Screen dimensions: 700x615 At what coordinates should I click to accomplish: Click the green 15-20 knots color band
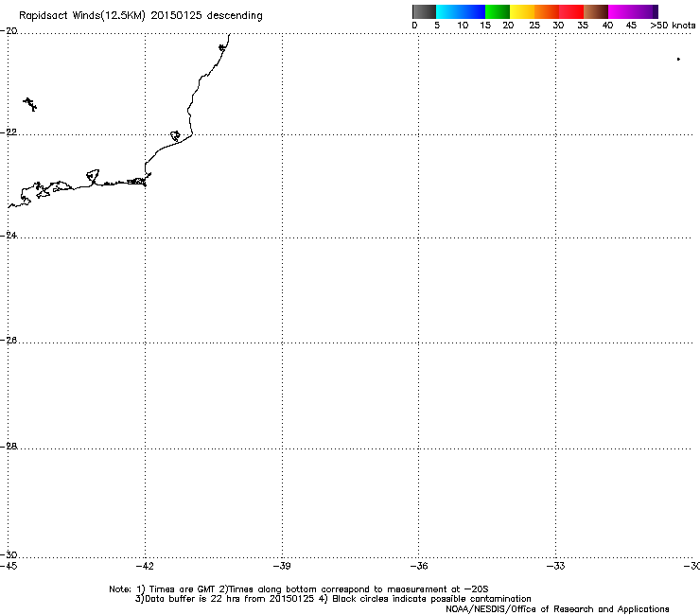[498, 11]
